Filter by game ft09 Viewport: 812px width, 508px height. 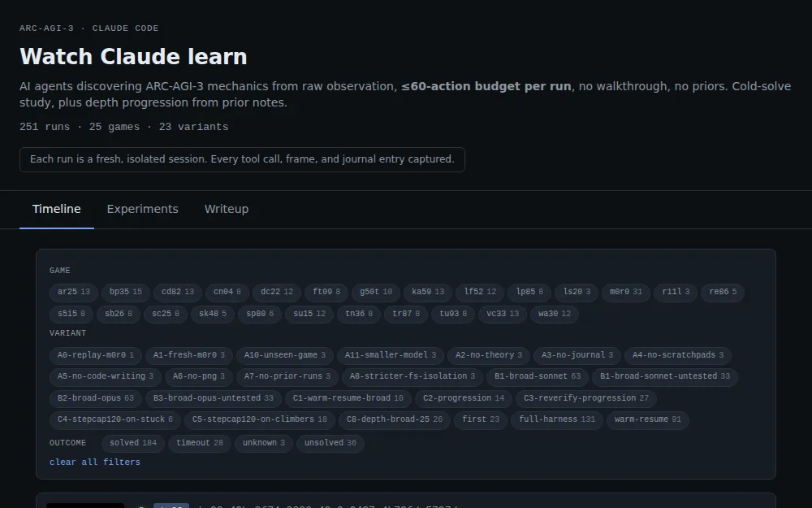coord(326,293)
